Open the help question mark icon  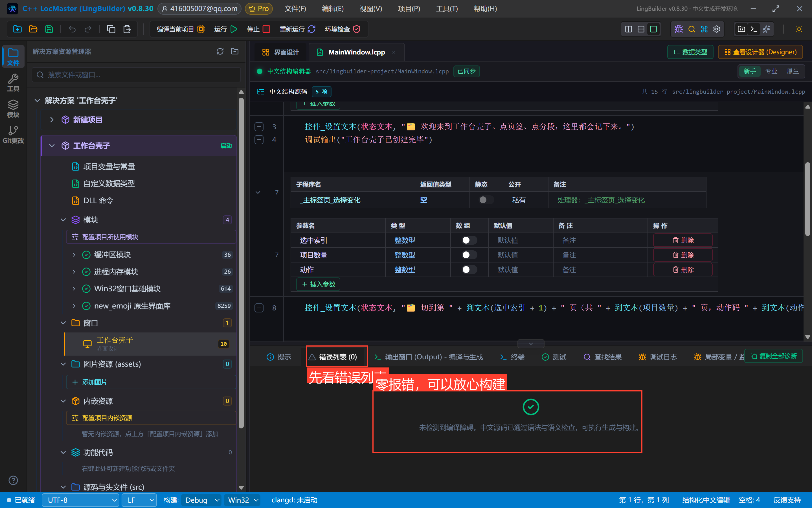click(x=13, y=480)
